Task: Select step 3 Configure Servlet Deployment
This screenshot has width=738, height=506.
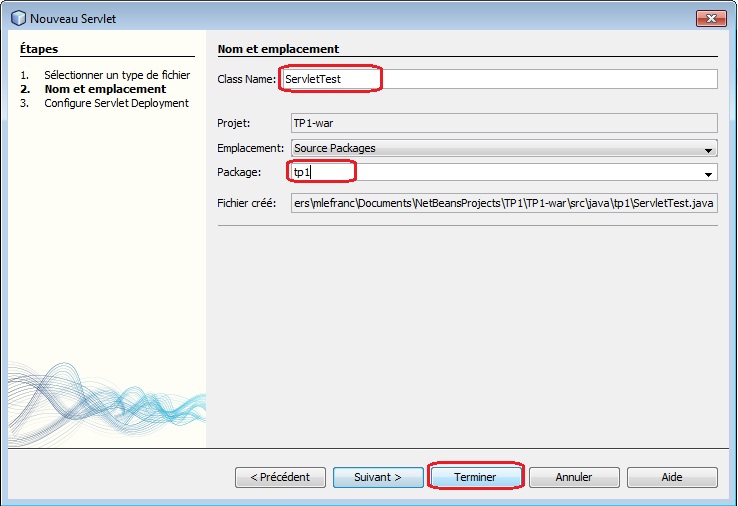Action: (x=116, y=103)
